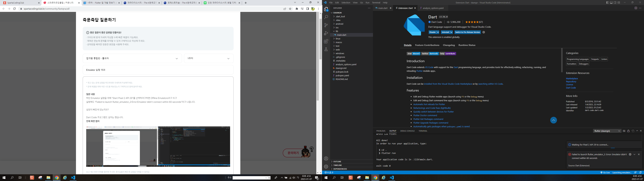Open the Terminal menu in VS Code
This screenshot has height=181, width=644.
tap(376, 3)
